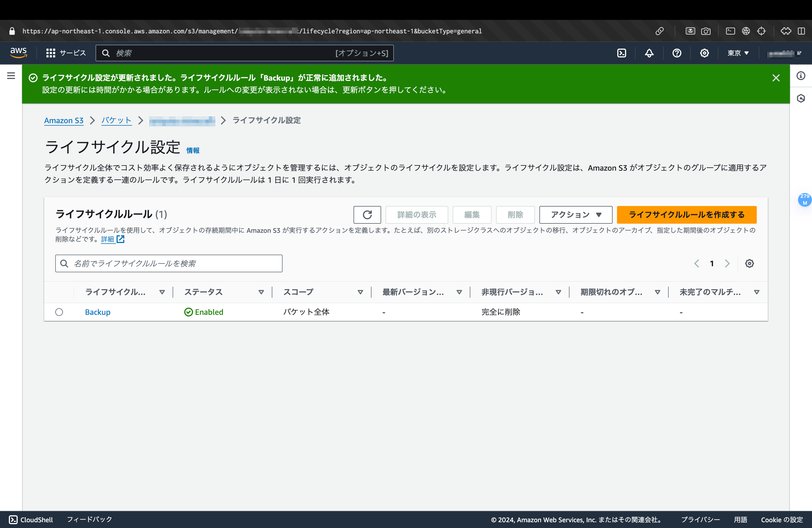Expand the 東京 region selector
Screen dimensions: 812x528
[738, 53]
